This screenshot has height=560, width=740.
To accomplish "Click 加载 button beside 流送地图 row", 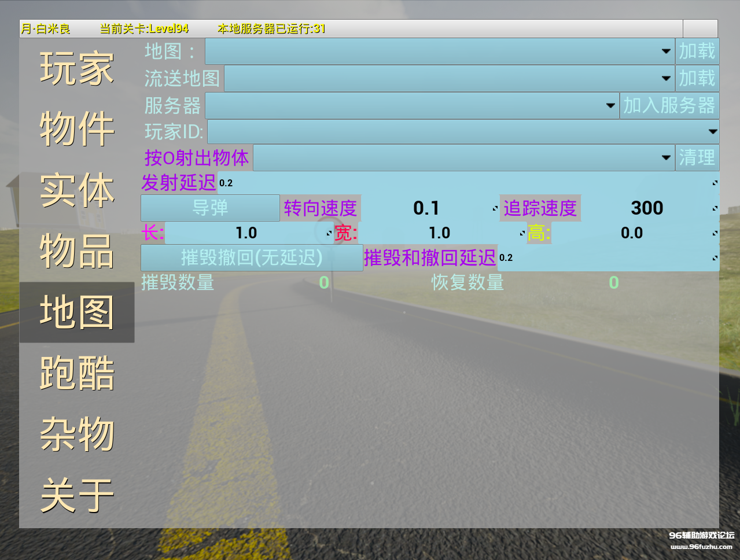I will tap(697, 78).
